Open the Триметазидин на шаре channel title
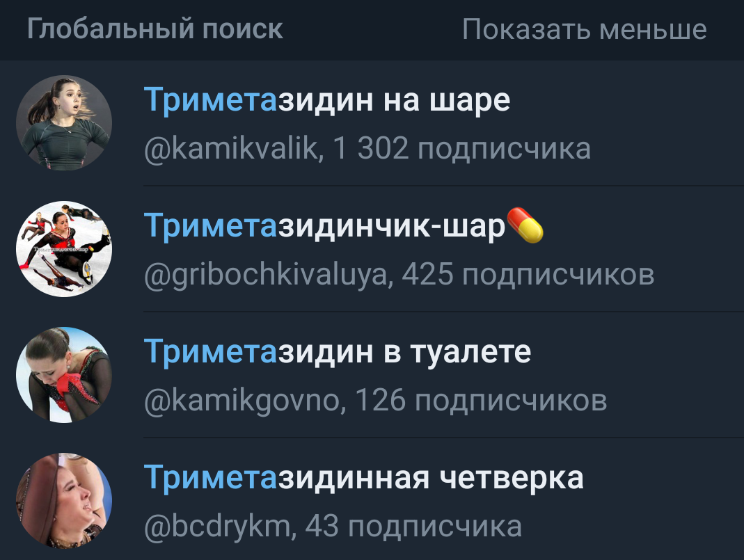Image resolution: width=744 pixels, height=560 pixels. tap(327, 100)
